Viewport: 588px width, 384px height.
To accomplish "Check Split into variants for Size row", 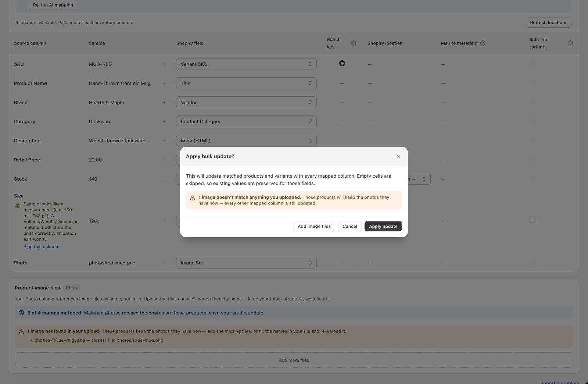I will click(533, 220).
